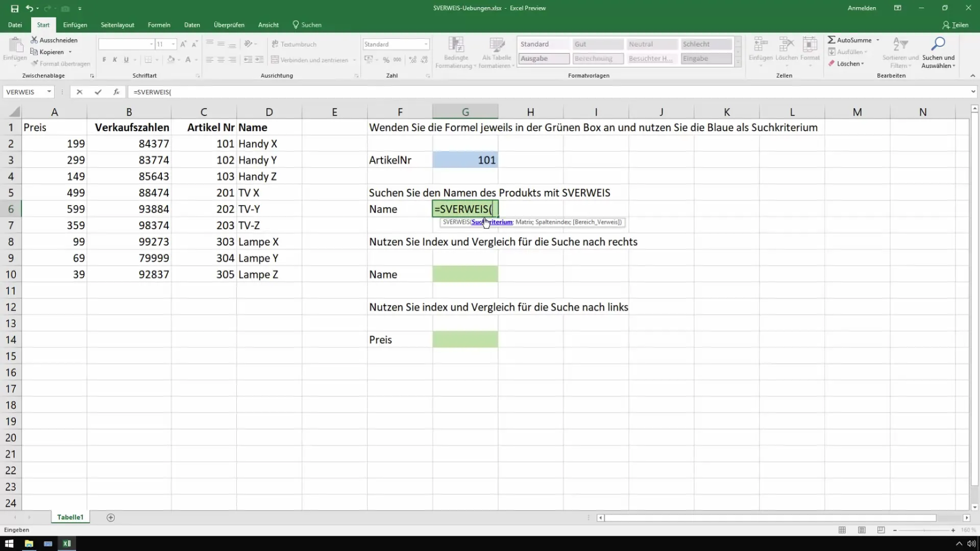Screen dimensions: 980x551
Task: Increase font size with larger A icon
Action: click(x=183, y=44)
